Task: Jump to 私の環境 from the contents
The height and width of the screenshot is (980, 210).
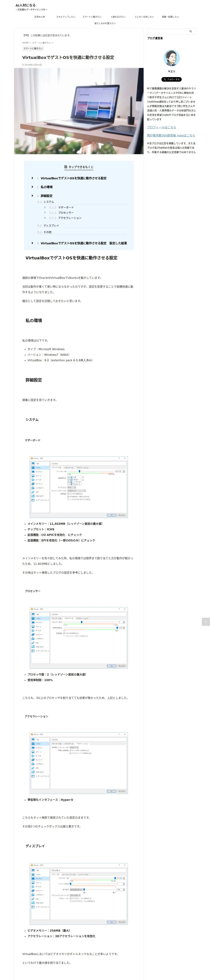Action: pos(46,187)
